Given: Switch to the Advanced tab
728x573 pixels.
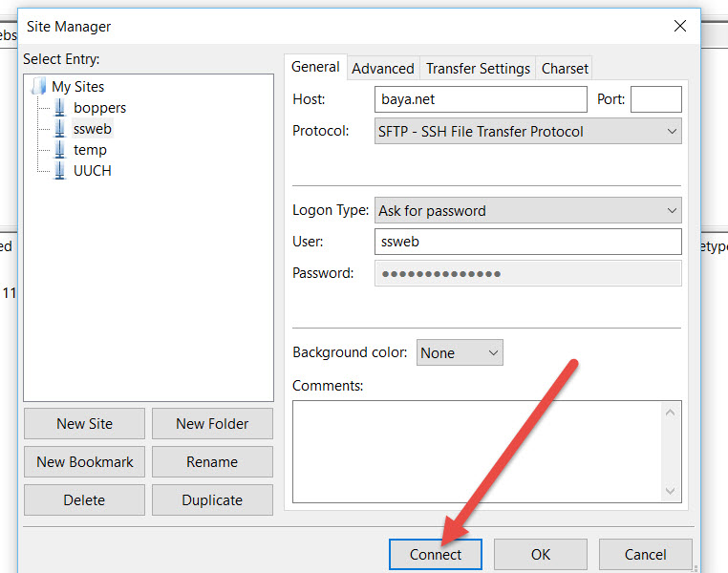Looking at the screenshot, I should click(382, 69).
